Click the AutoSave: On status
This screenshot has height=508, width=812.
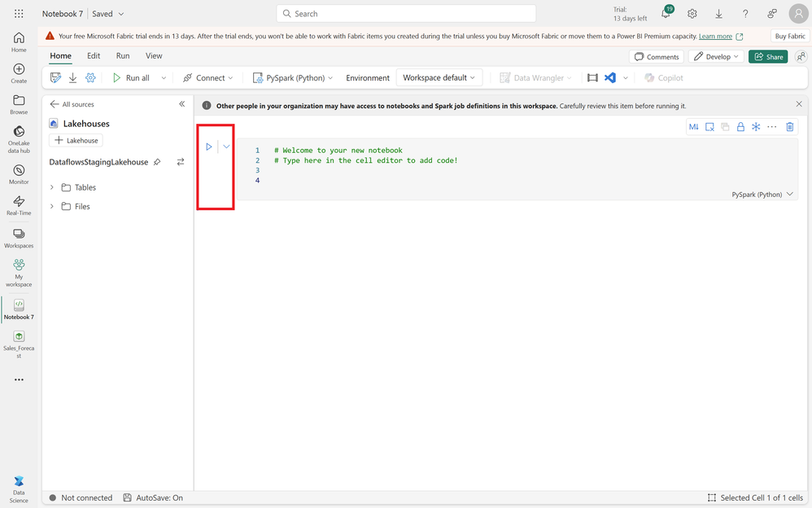[x=153, y=497]
